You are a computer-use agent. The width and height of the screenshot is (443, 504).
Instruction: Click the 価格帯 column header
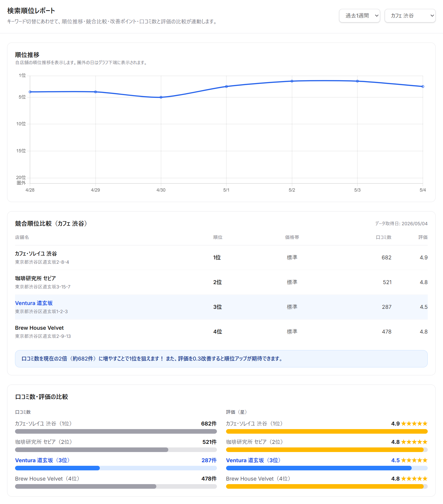pyautogui.click(x=292, y=237)
